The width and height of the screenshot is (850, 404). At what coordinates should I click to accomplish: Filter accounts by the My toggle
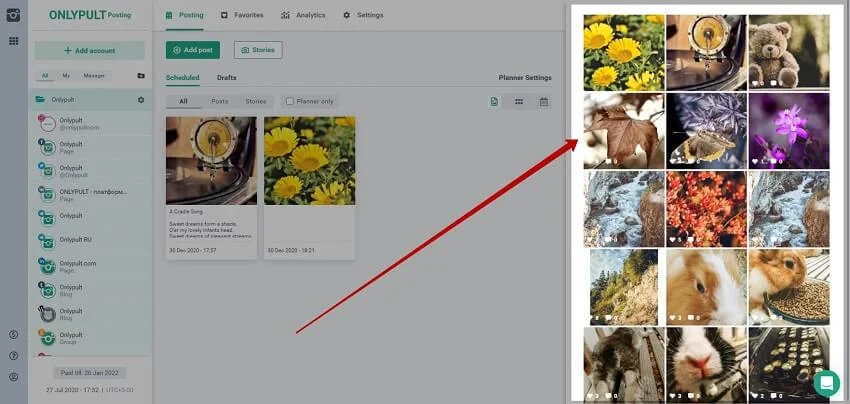pos(66,76)
